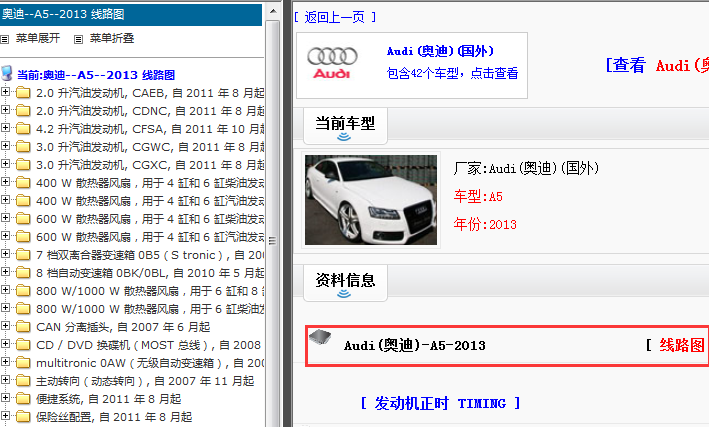Click Audi(奥迪)-A5-2013 entry text

(x=415, y=346)
